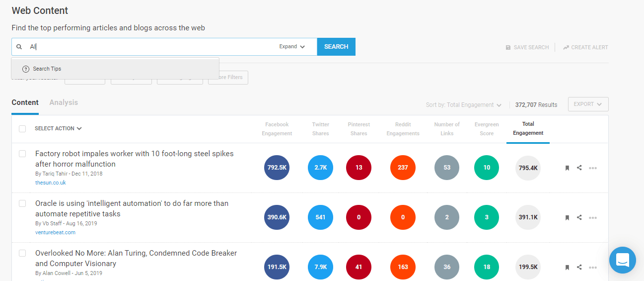The width and height of the screenshot is (644, 281).
Task: Click the 53 links count circle
Action: pyautogui.click(x=447, y=168)
